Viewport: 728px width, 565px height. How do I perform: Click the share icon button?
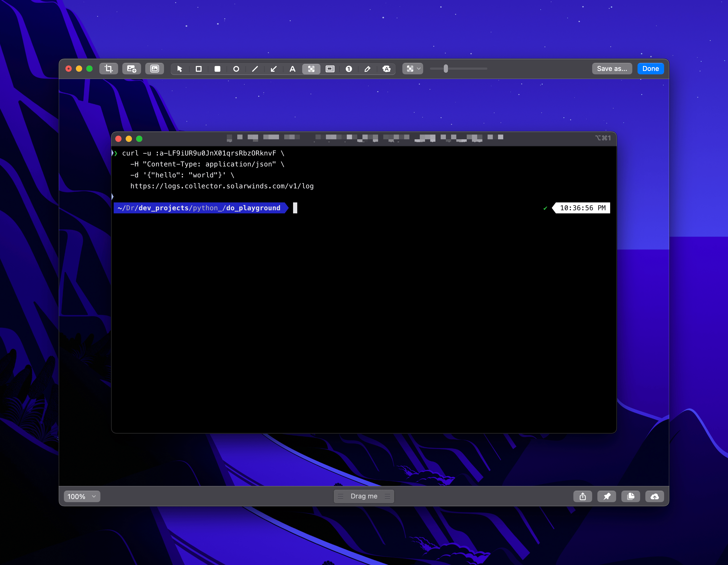pyautogui.click(x=583, y=496)
